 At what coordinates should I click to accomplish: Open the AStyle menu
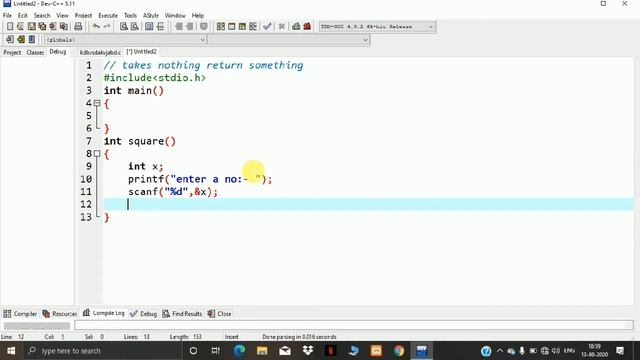tap(151, 16)
